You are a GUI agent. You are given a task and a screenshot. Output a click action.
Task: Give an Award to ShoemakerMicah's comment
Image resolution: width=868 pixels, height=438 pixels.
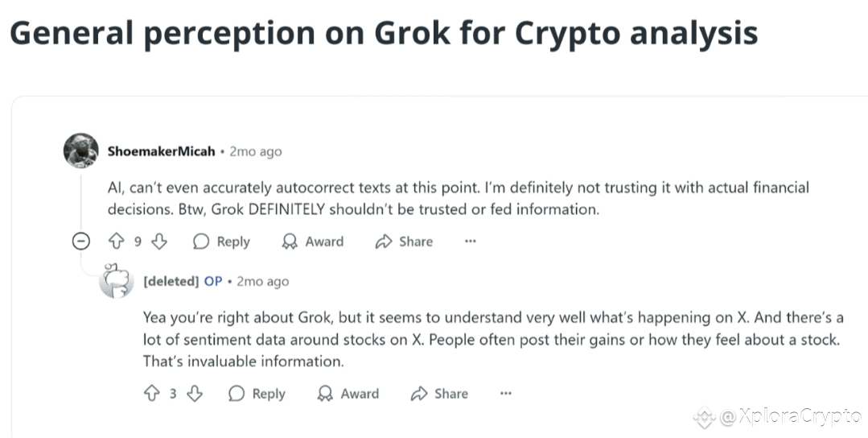point(313,242)
